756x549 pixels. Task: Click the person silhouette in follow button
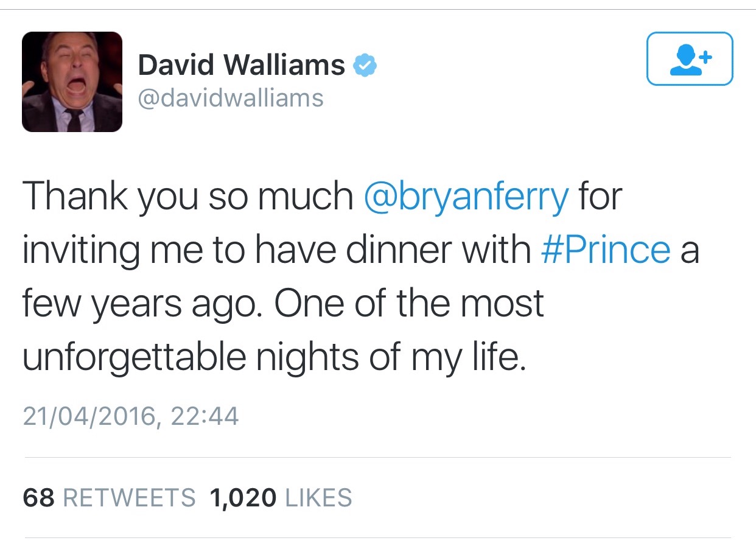pyautogui.click(x=685, y=60)
